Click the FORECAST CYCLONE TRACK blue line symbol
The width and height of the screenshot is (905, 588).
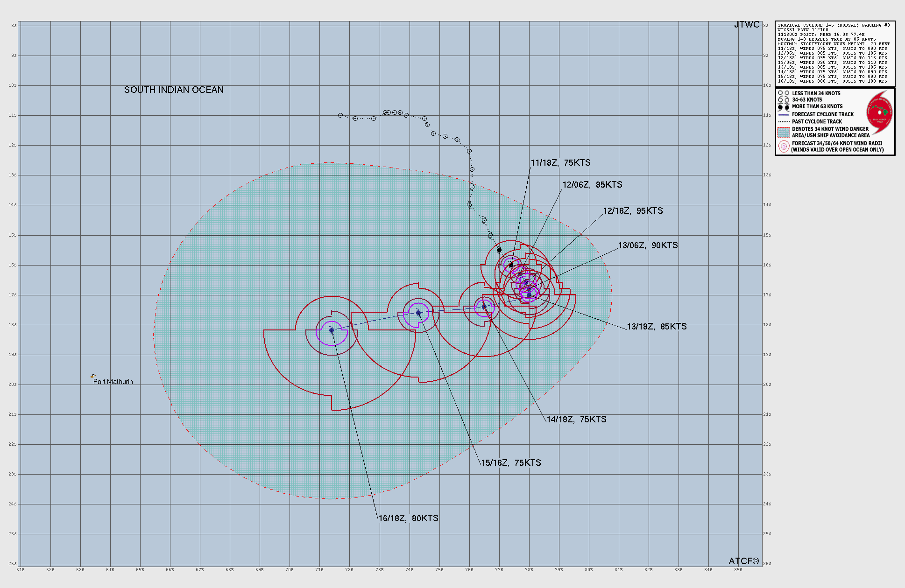(783, 114)
